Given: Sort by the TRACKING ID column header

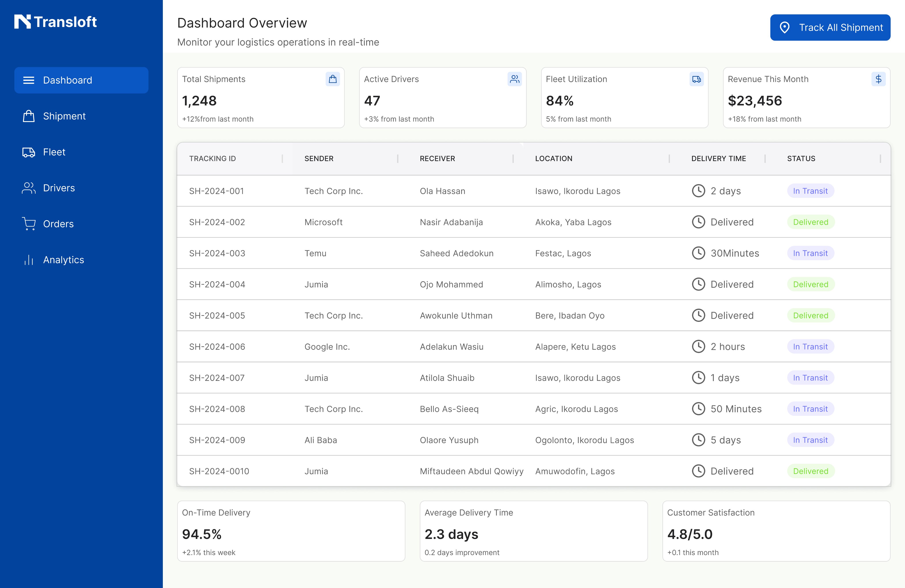Looking at the screenshot, I should [213, 158].
